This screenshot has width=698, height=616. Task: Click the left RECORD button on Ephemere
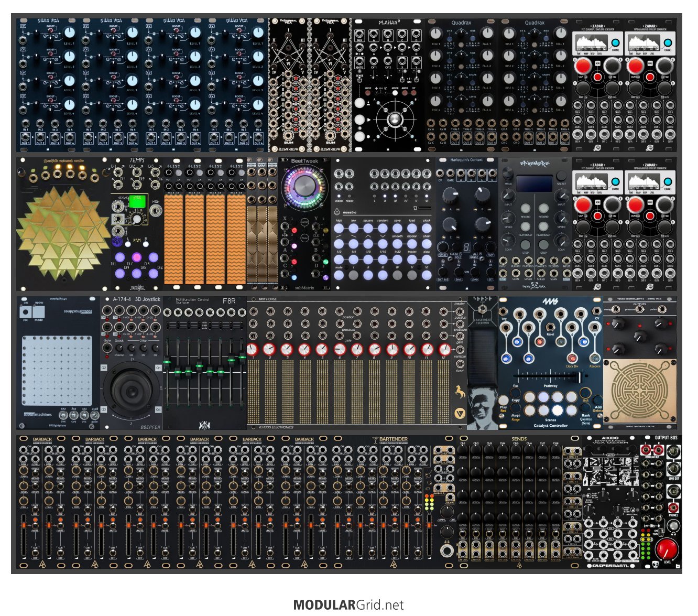[525, 208]
